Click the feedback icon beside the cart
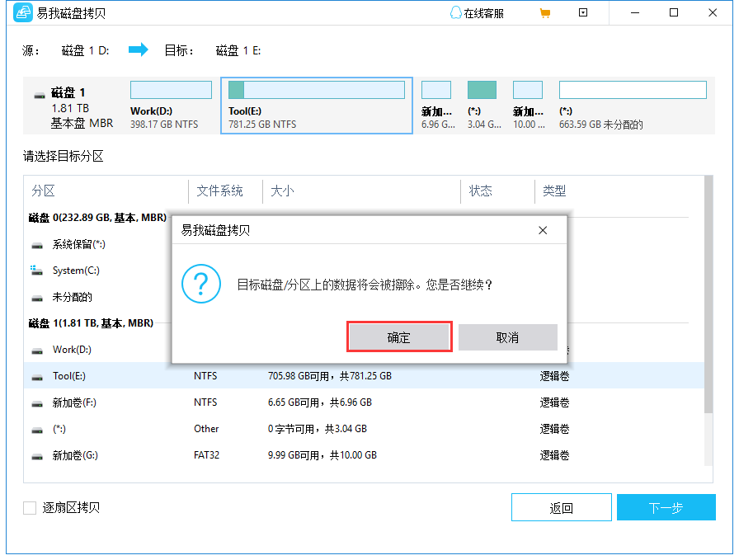 pyautogui.click(x=583, y=12)
